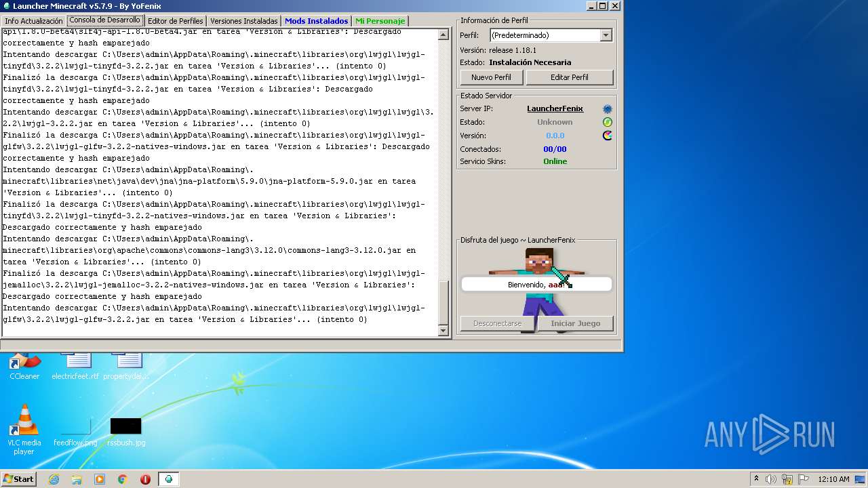This screenshot has height=488, width=868.
Task: Open the Mods Instalados tab
Action: 317,21
